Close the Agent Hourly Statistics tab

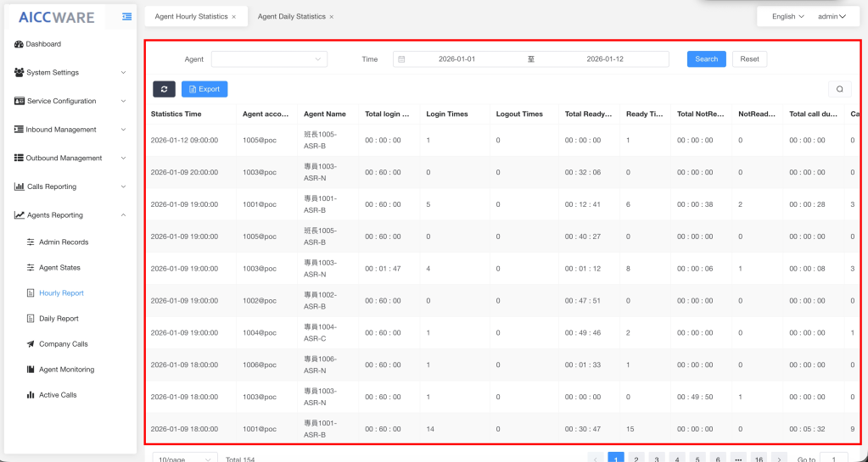(234, 17)
